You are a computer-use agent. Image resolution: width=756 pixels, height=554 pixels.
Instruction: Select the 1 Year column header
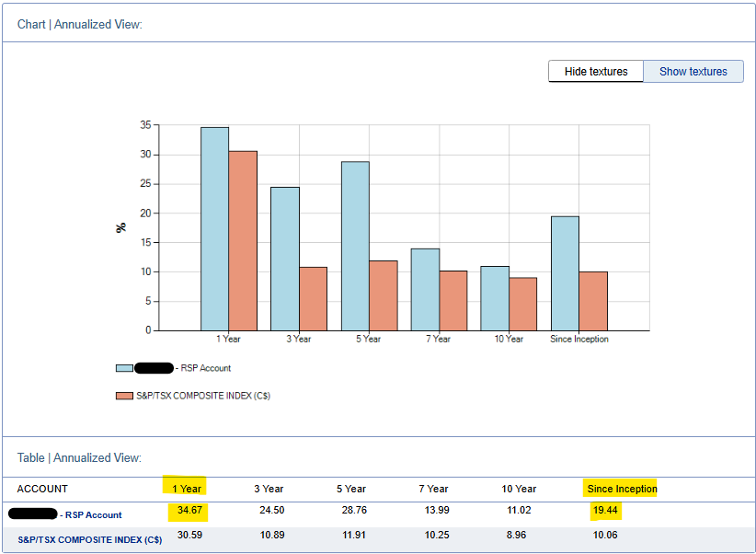pos(187,489)
